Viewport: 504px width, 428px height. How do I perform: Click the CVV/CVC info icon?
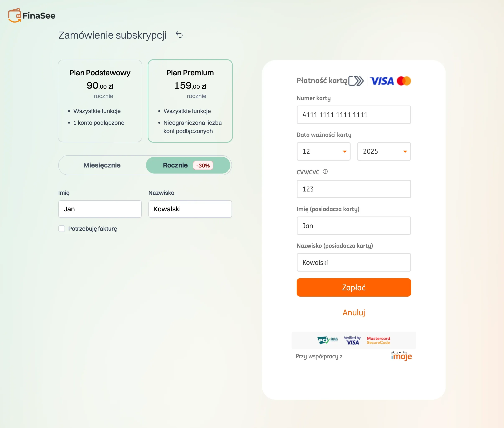click(325, 172)
